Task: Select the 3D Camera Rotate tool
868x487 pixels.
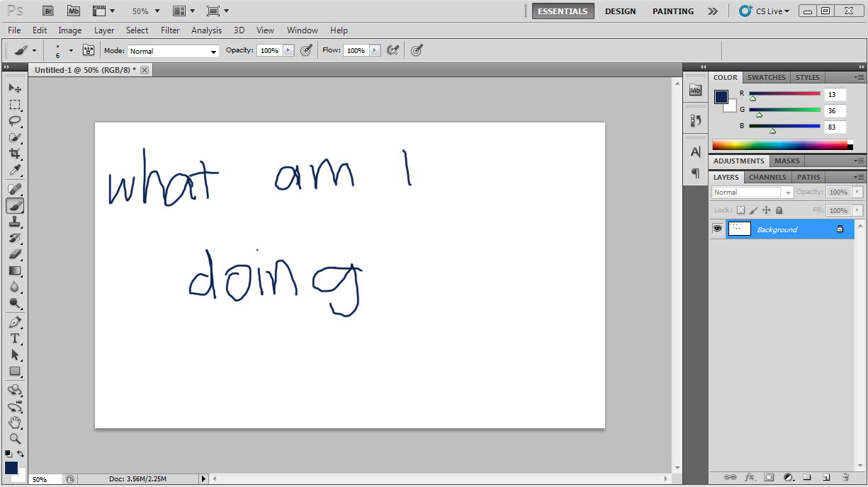Action: (x=15, y=406)
